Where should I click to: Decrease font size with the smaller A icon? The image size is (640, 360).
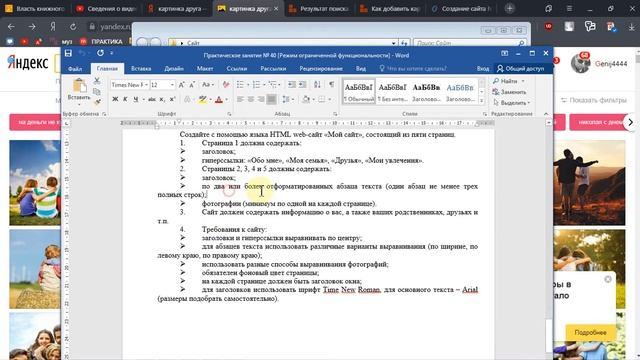pos(192,84)
